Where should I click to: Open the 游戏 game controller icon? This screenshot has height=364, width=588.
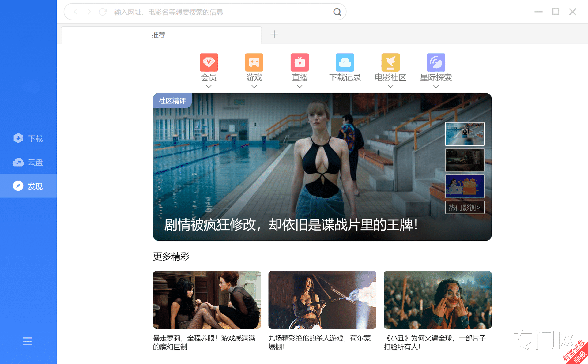point(254,62)
